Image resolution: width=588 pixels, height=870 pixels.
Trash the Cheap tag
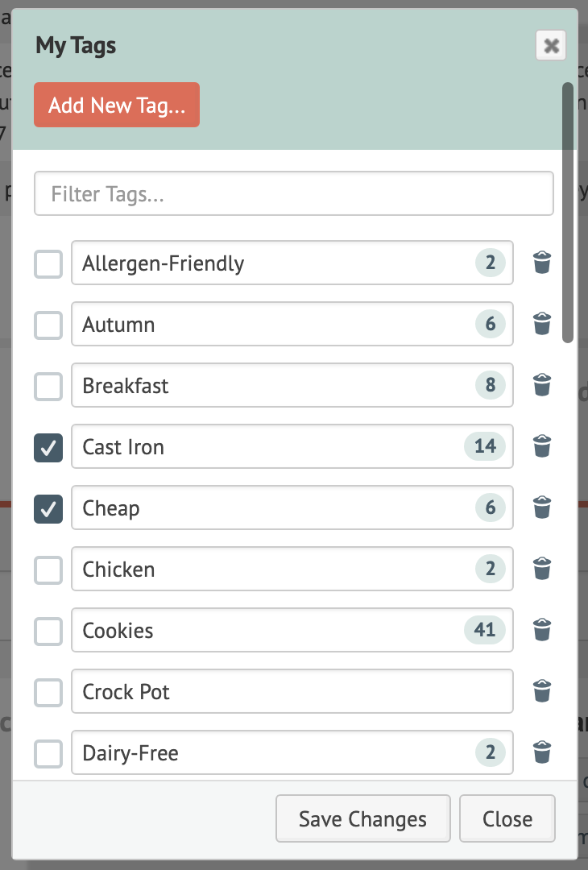(542, 507)
